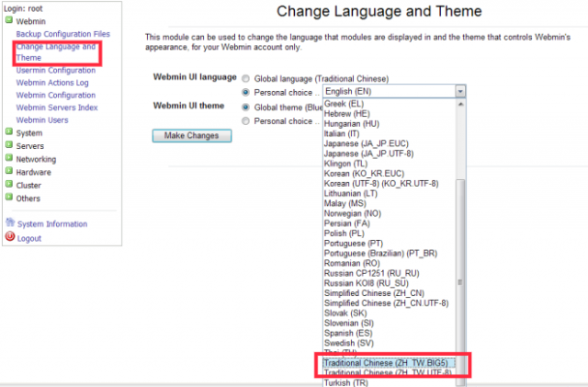Expand the System category icon
This screenshot has width=588, height=387.
coord(9,131)
